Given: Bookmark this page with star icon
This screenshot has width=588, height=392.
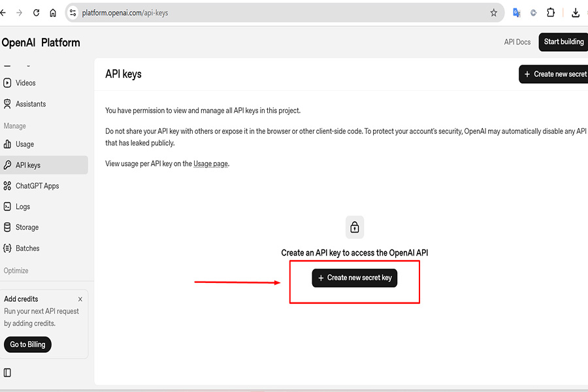Looking at the screenshot, I should 494,12.
